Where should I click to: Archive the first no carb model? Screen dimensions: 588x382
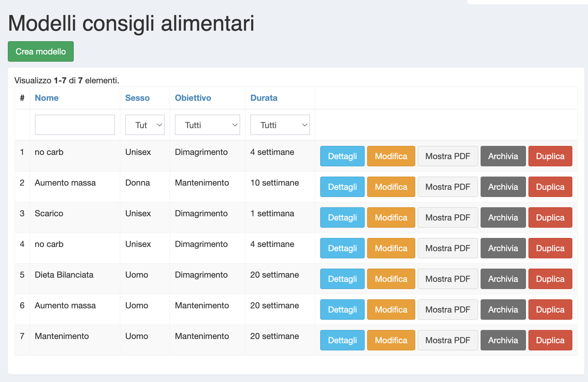(503, 156)
